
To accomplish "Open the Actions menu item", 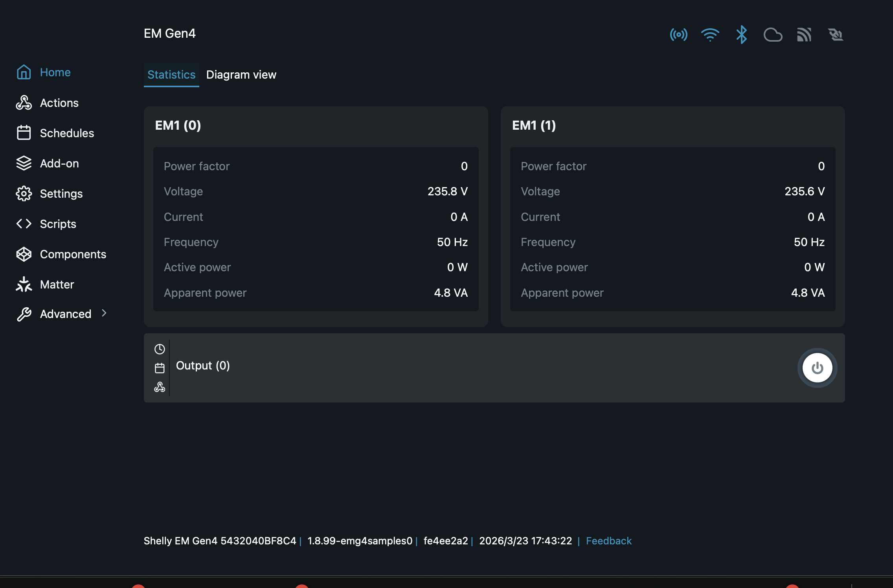I will 59,103.
